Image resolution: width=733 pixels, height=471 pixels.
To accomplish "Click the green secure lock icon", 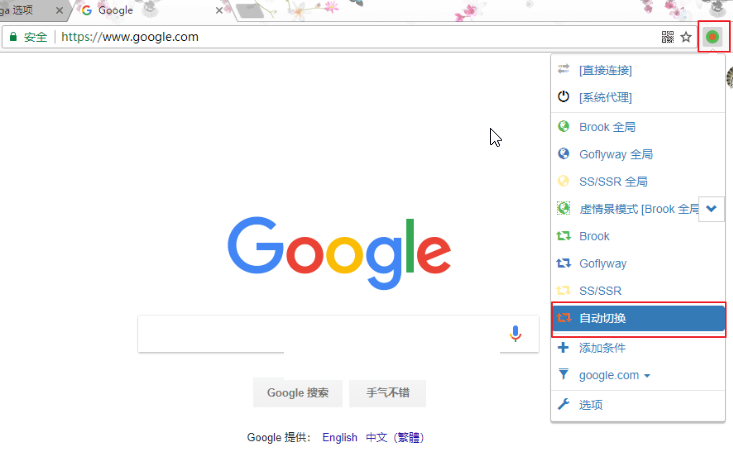I will (13, 36).
